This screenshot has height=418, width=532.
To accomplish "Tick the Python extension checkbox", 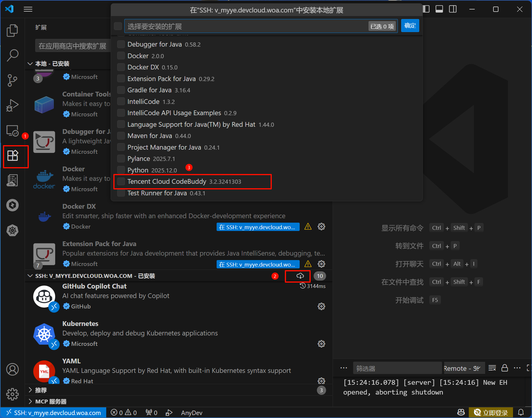I will pyautogui.click(x=121, y=170).
